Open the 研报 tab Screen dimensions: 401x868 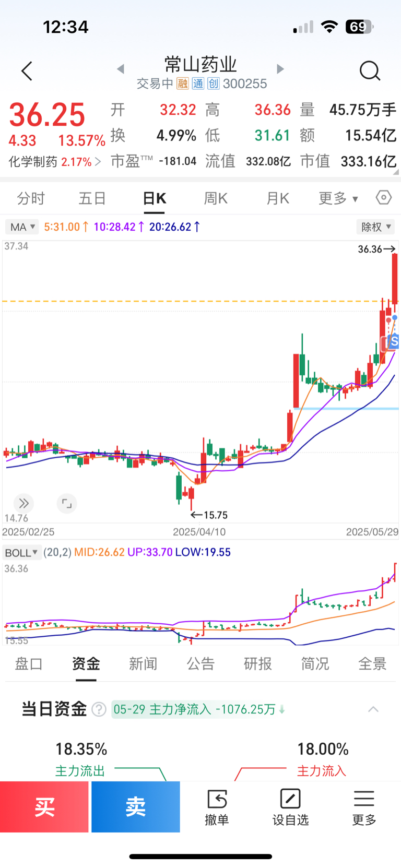click(x=257, y=664)
